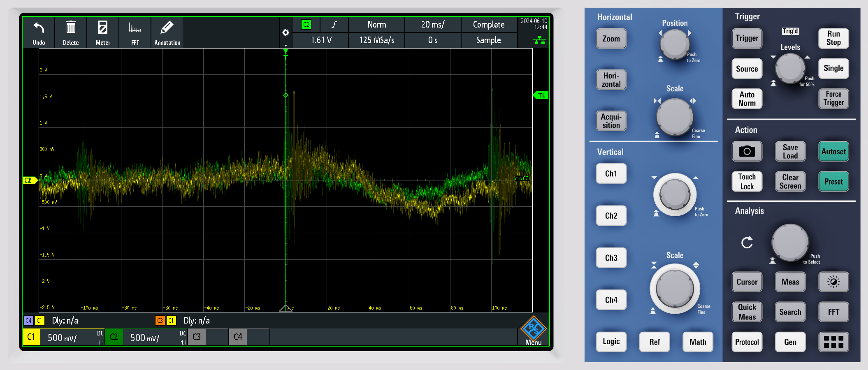Open the apps grid button
The image size is (868, 370).
click(833, 342)
